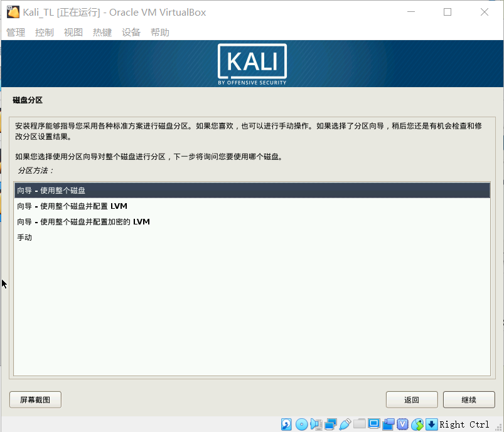
Task: Select 向导 - 使用整个磁盘 option
Action: pos(252,190)
